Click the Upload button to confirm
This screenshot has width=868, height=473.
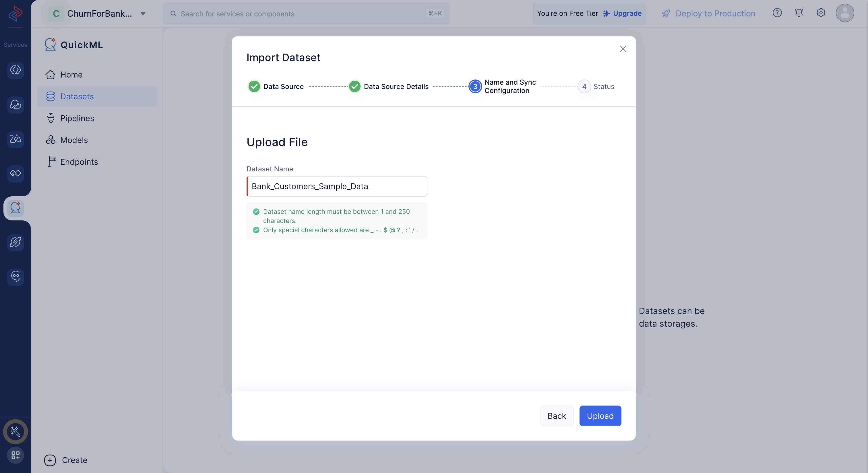[600, 416]
